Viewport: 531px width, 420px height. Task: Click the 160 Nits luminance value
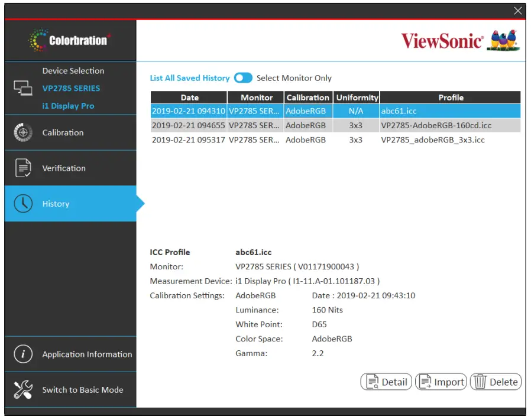click(x=327, y=310)
